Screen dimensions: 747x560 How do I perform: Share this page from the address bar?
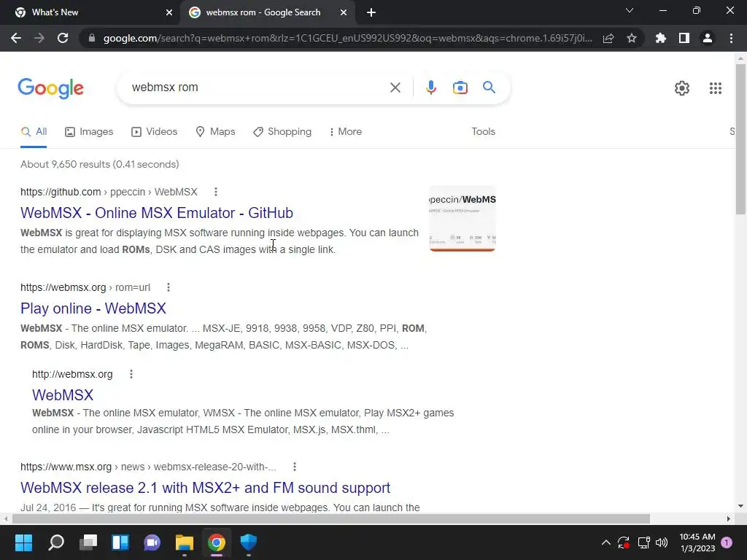[608, 38]
